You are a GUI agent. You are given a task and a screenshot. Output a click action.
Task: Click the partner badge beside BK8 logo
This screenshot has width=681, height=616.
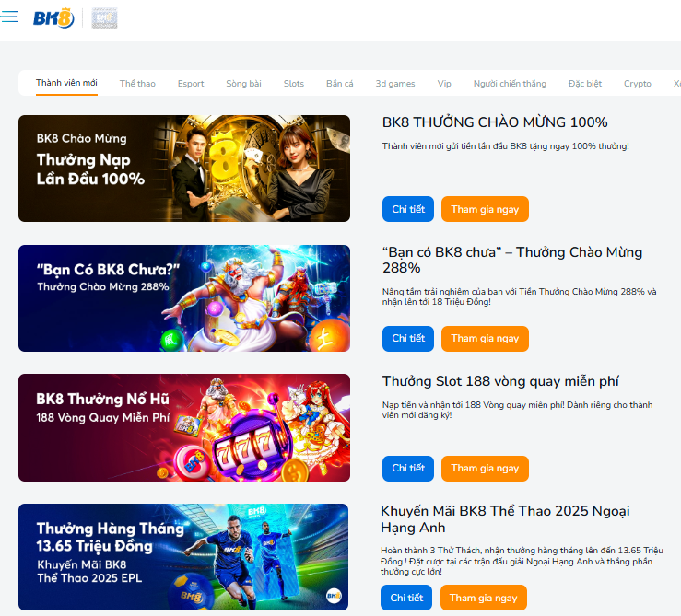click(104, 18)
